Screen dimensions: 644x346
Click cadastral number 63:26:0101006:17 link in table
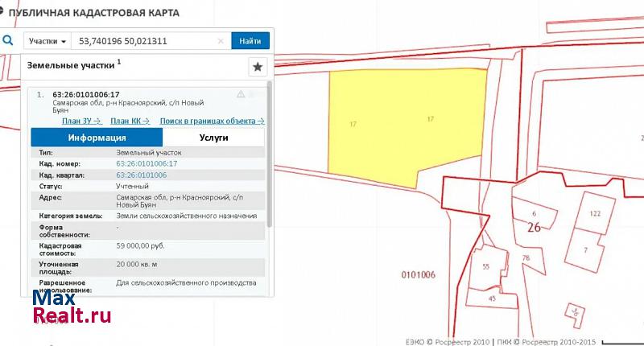(146, 163)
